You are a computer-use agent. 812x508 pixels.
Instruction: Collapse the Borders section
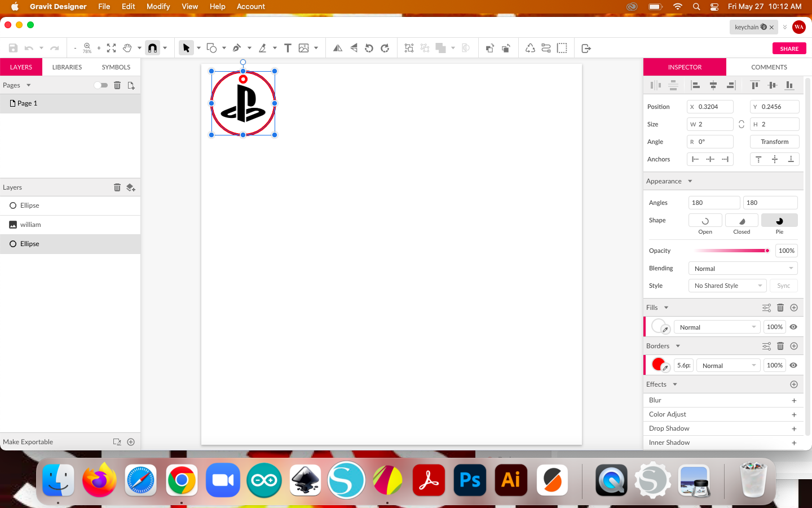point(678,346)
